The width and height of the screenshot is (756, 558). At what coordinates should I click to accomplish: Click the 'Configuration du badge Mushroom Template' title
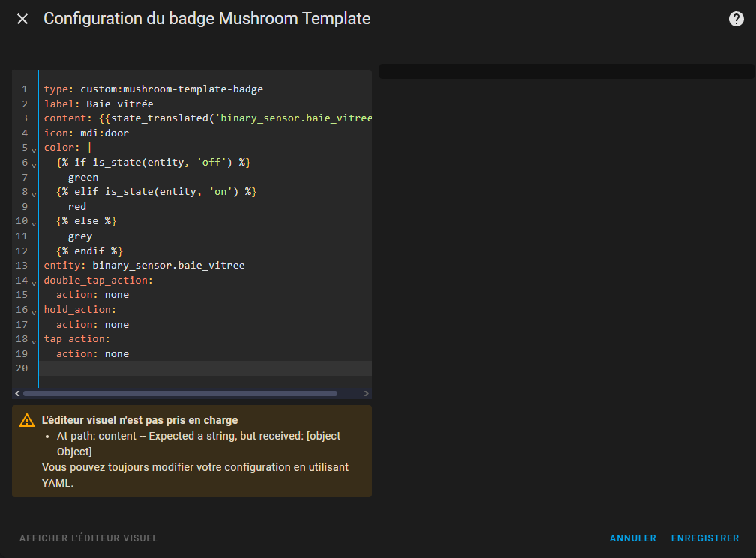(207, 18)
